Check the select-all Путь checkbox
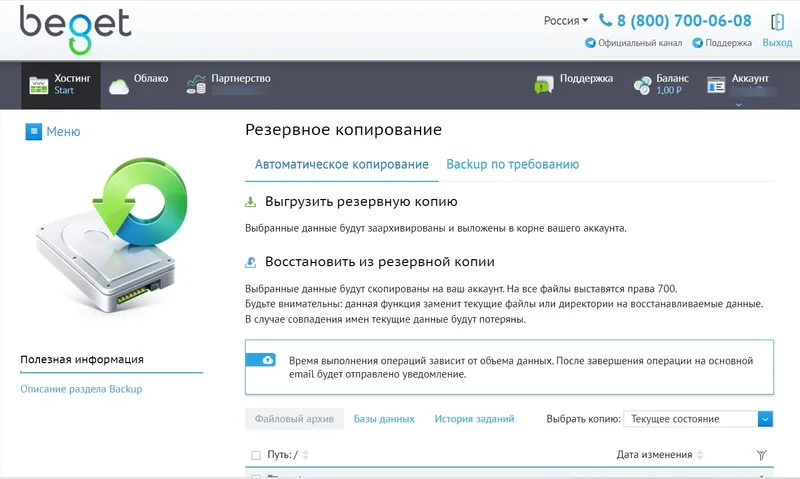The height and width of the screenshot is (479, 800). (x=256, y=455)
